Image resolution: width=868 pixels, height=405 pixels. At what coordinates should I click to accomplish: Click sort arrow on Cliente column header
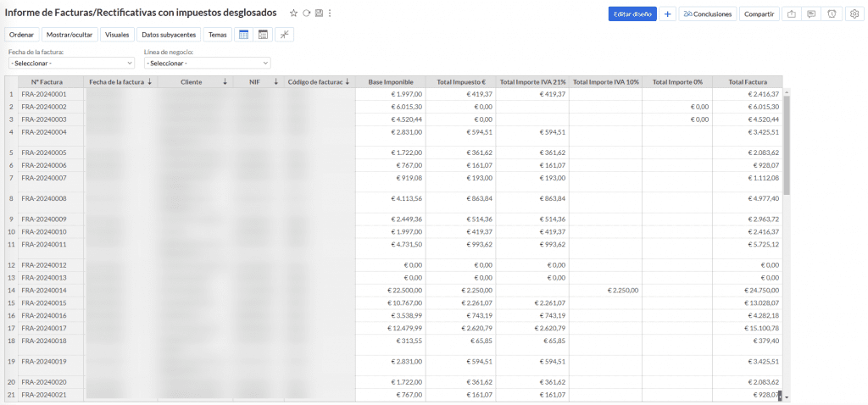point(225,82)
